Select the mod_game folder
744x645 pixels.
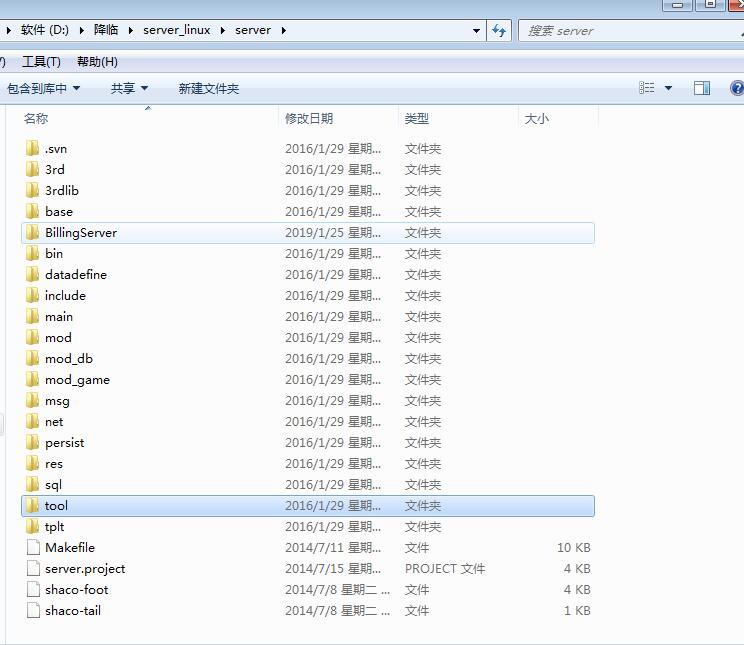point(77,379)
